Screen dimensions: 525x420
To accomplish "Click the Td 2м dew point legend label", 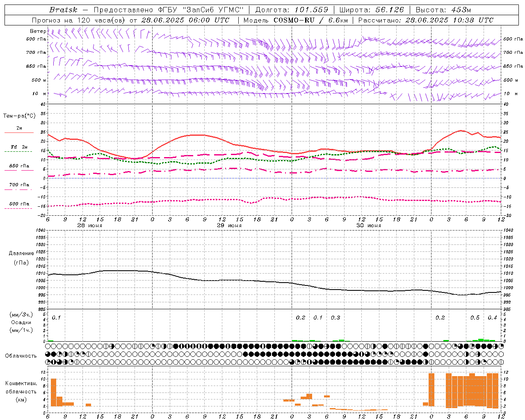I will 19,147.
